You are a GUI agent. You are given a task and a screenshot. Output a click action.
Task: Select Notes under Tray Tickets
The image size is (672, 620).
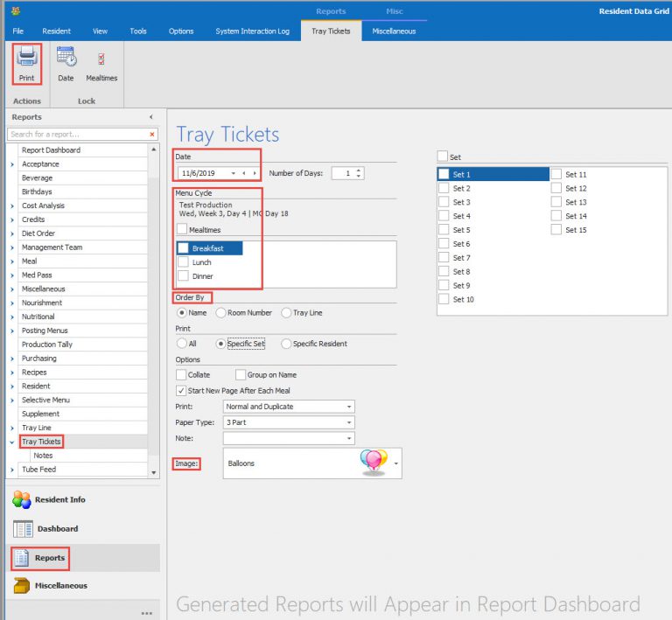[43, 456]
